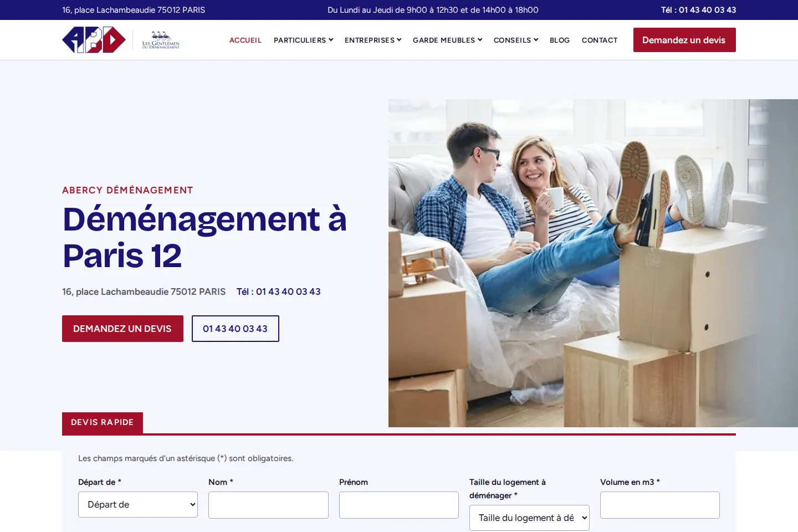The image size is (798, 532).
Task: Expand the Garde Meubles menu
Action: click(447, 40)
